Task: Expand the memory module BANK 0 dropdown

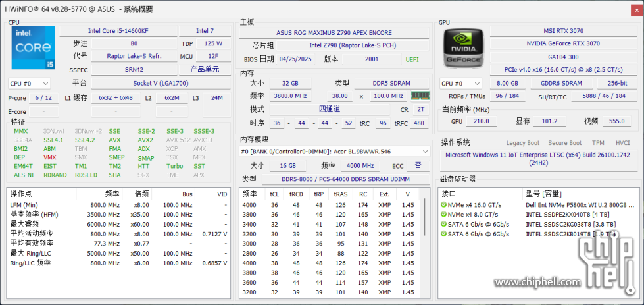Action: pyautogui.click(x=335, y=152)
